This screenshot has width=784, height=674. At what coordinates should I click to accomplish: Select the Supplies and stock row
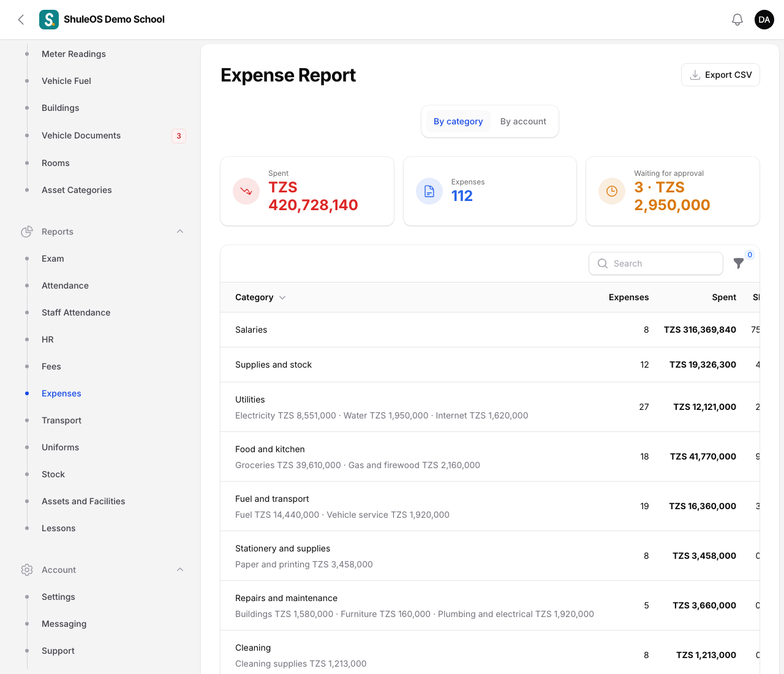(490, 365)
